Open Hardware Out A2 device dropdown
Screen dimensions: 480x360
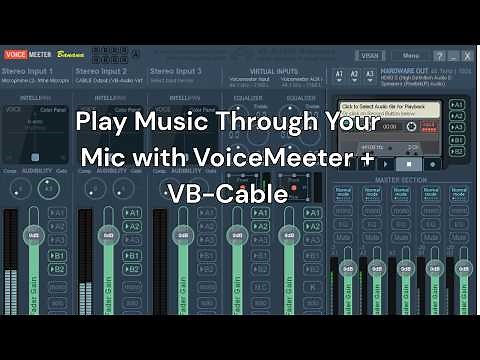click(354, 76)
